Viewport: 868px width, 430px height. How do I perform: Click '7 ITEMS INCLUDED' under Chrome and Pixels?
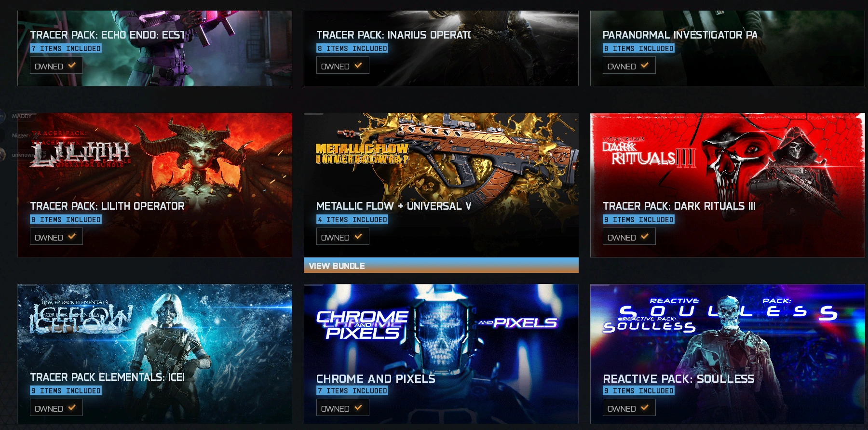coord(352,391)
